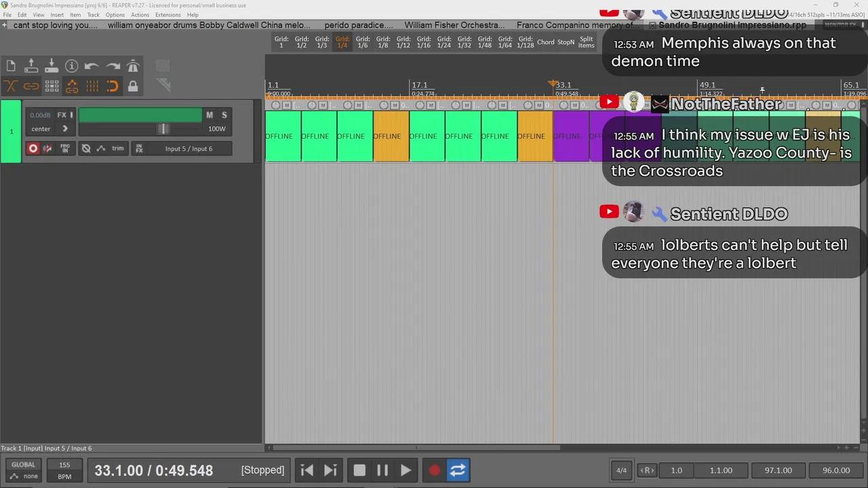Switch to William Fisher Orchestra project tab

coord(454,25)
